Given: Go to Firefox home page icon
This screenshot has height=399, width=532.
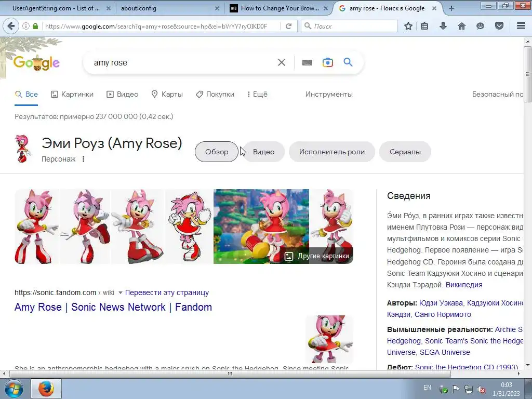Looking at the screenshot, I should 462,26.
